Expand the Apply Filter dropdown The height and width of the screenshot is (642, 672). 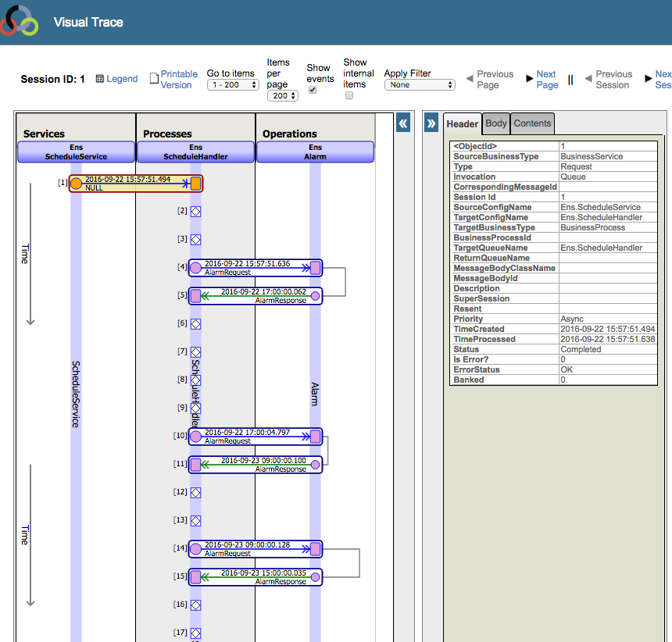[x=419, y=85]
